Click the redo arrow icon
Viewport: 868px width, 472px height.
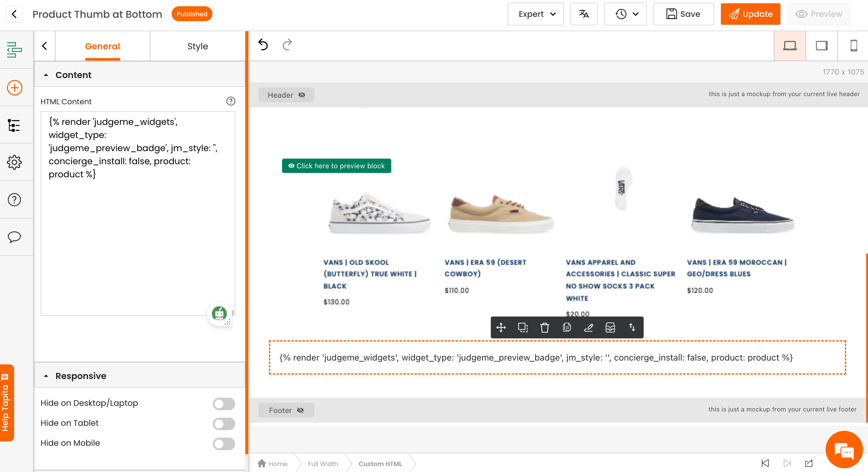(x=287, y=45)
